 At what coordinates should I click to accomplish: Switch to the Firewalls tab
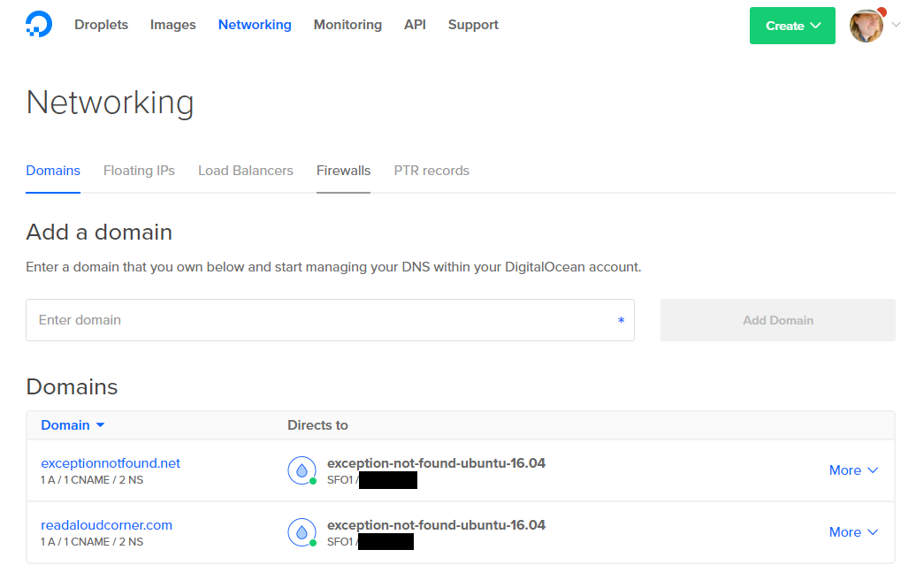point(343,171)
